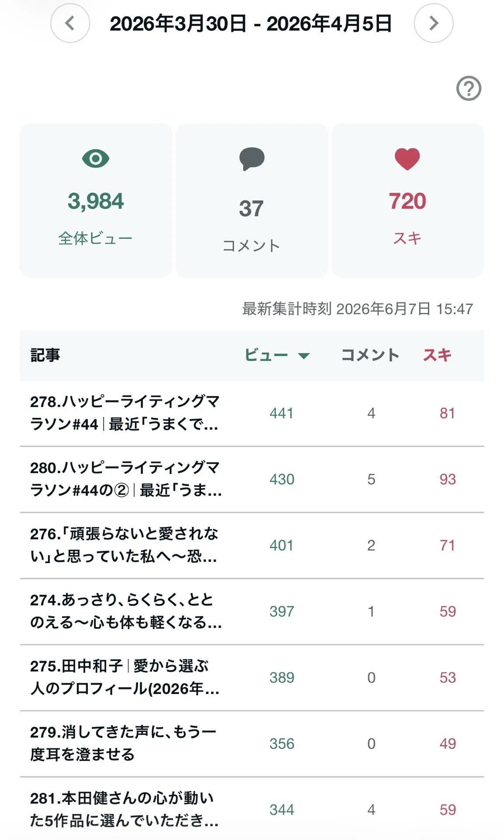Viewport: 504px width, 840px height.
Task: Open the help question mark icon
Action: click(x=469, y=88)
